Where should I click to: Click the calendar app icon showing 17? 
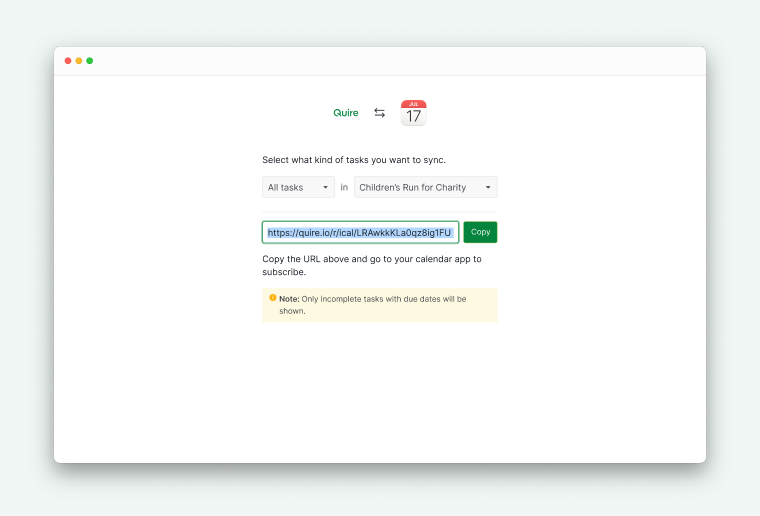point(413,113)
